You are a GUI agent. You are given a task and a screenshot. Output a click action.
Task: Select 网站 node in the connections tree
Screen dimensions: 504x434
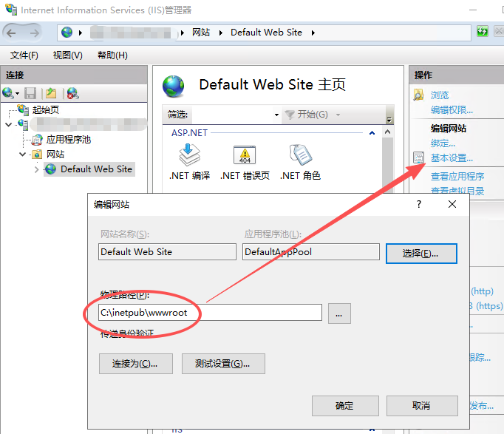click(55, 155)
